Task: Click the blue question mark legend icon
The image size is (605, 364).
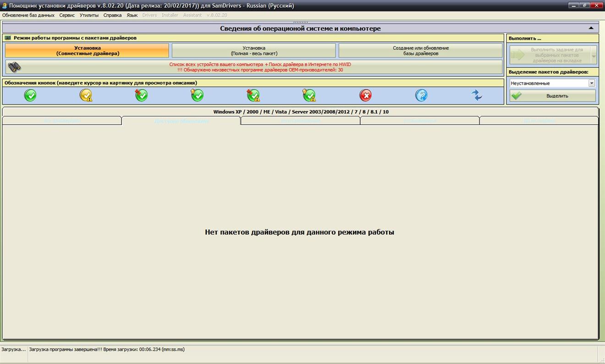Action: [x=421, y=95]
